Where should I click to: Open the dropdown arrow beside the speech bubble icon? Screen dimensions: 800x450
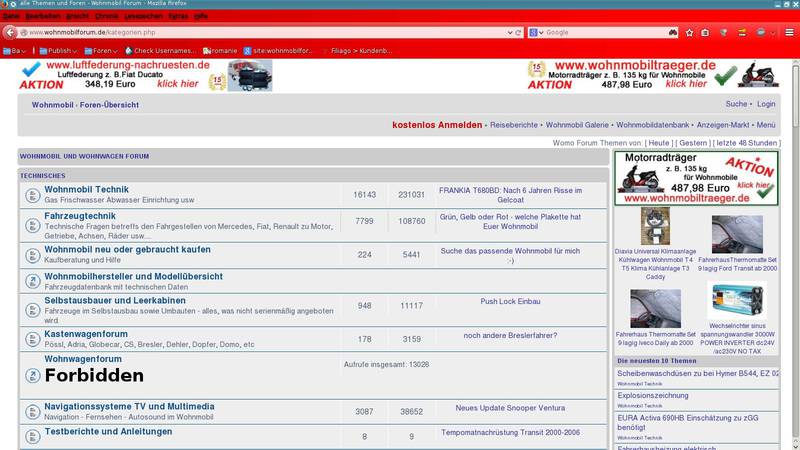coord(772,33)
